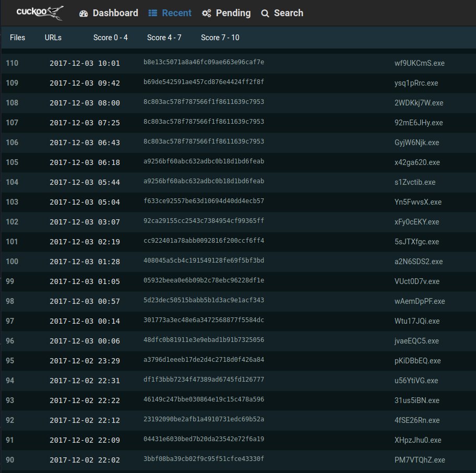The image size is (476, 473).
Task: Click the Pending gears icon
Action: click(207, 14)
